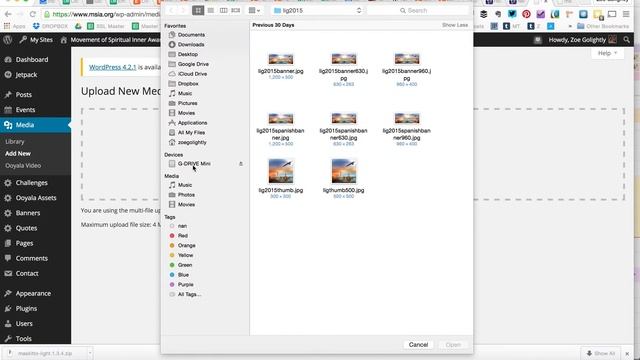Go back in file dialog navigation
Screen dimensions: 640x360
click(171, 10)
